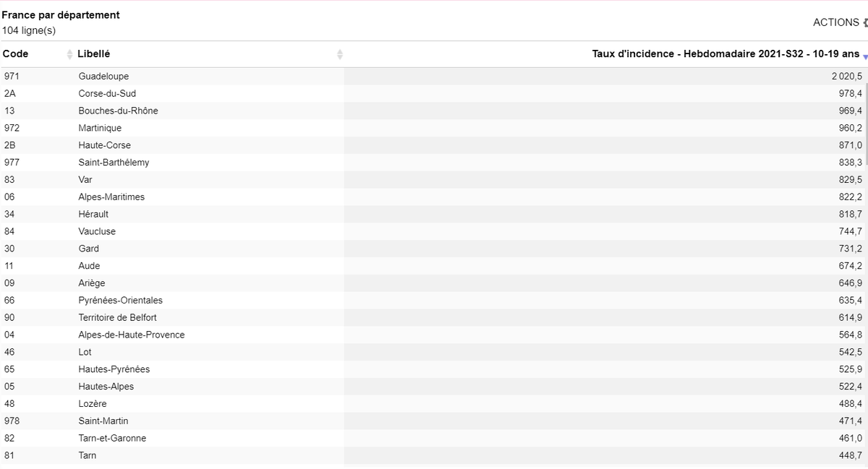Open the ACTIONS gear menu

(864, 22)
